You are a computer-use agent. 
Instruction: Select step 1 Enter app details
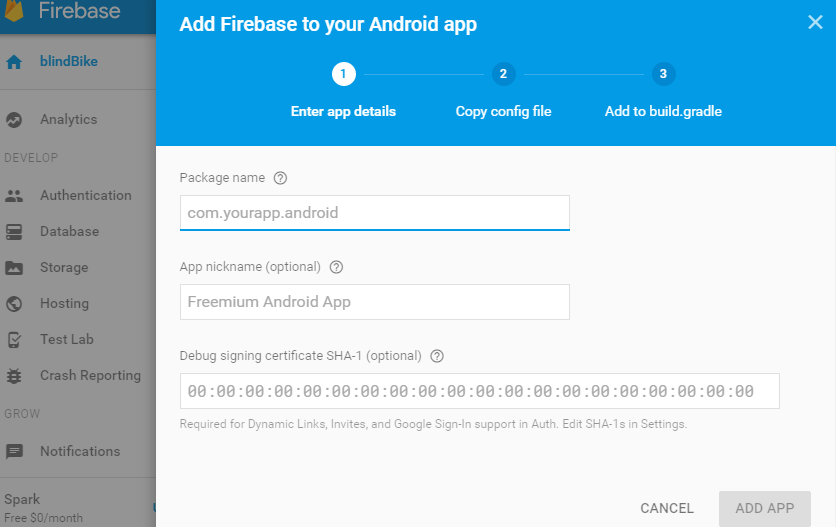point(343,74)
